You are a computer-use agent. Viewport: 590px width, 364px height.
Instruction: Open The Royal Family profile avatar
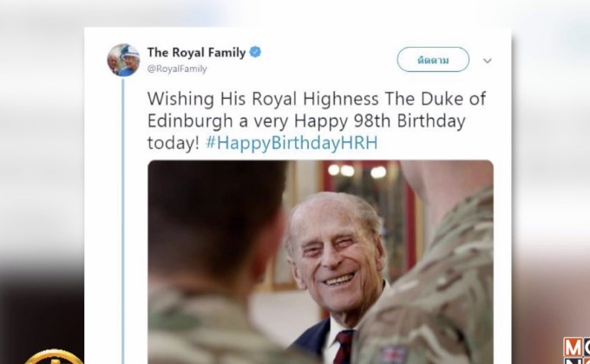(123, 60)
